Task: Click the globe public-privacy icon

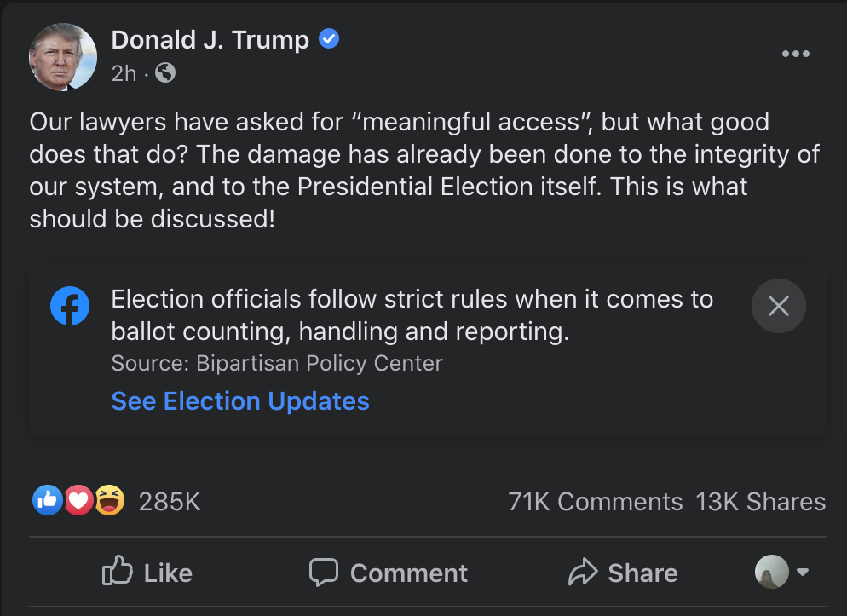Action: 165,73
